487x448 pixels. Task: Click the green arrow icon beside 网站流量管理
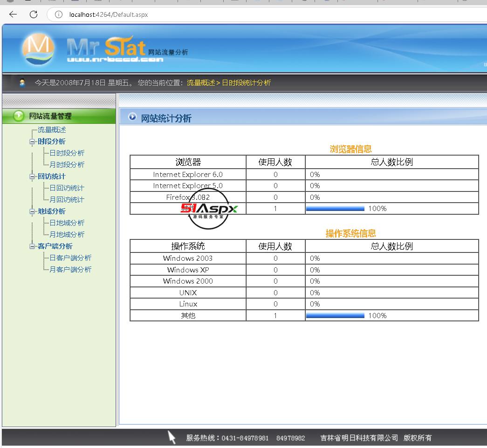coord(19,116)
